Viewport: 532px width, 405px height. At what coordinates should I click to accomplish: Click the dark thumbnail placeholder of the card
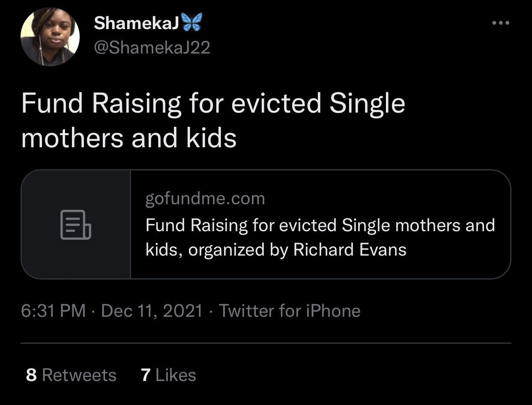click(76, 224)
